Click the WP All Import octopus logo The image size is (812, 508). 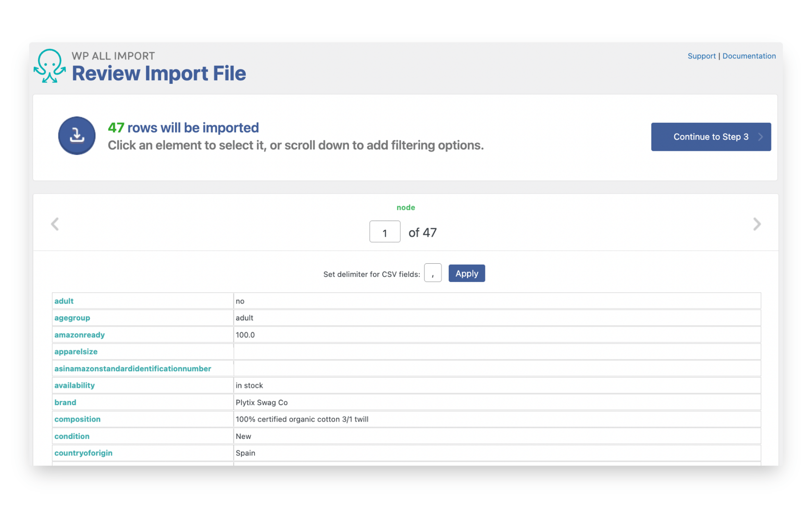pyautogui.click(x=49, y=66)
